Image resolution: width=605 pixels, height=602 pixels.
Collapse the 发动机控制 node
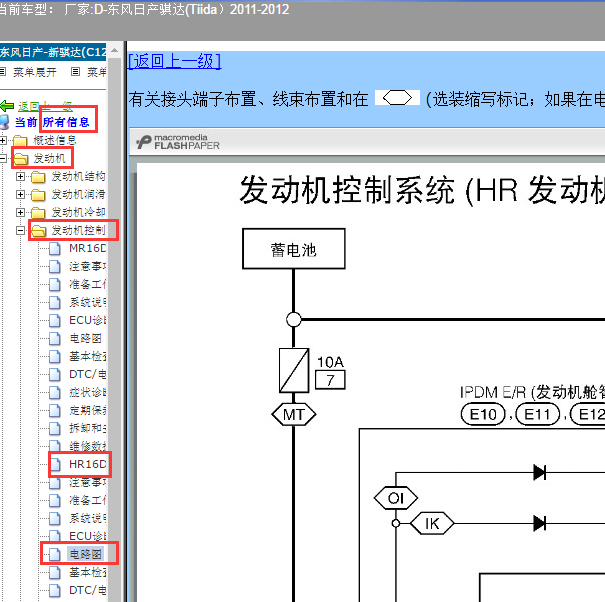[x=20, y=230]
